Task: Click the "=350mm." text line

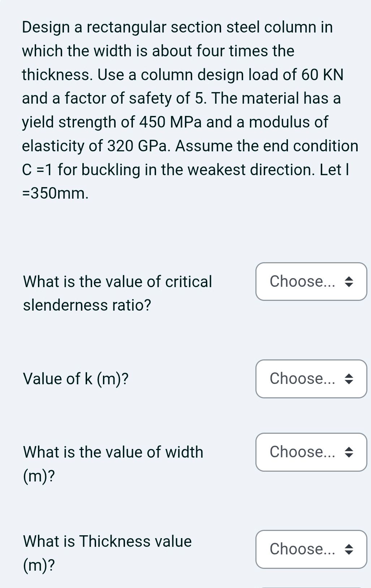Action: pyautogui.click(x=55, y=194)
